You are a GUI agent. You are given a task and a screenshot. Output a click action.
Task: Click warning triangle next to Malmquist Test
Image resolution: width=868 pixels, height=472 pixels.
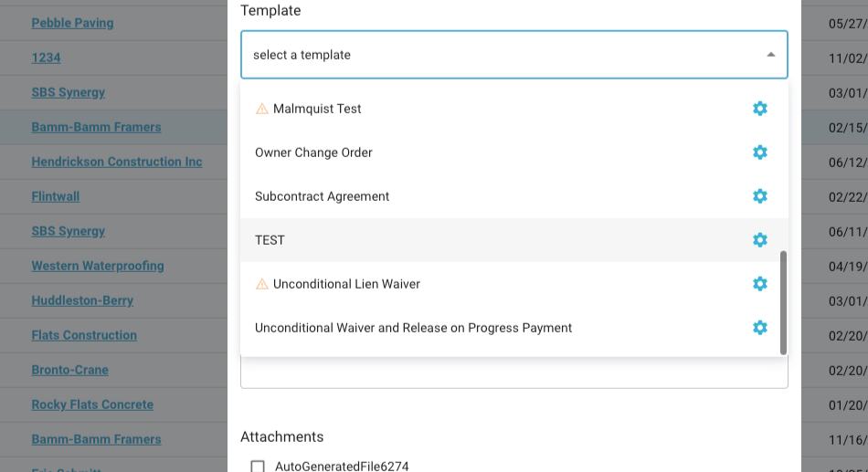(x=262, y=109)
